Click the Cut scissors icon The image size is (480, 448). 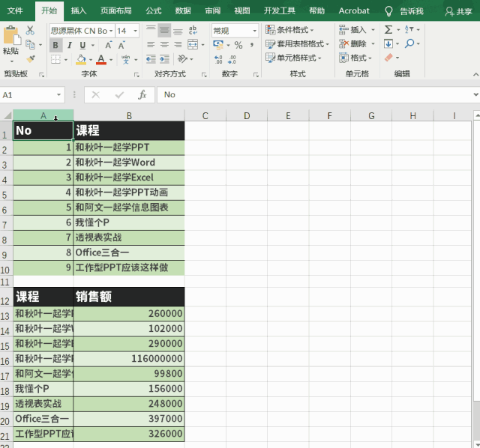pos(30,30)
